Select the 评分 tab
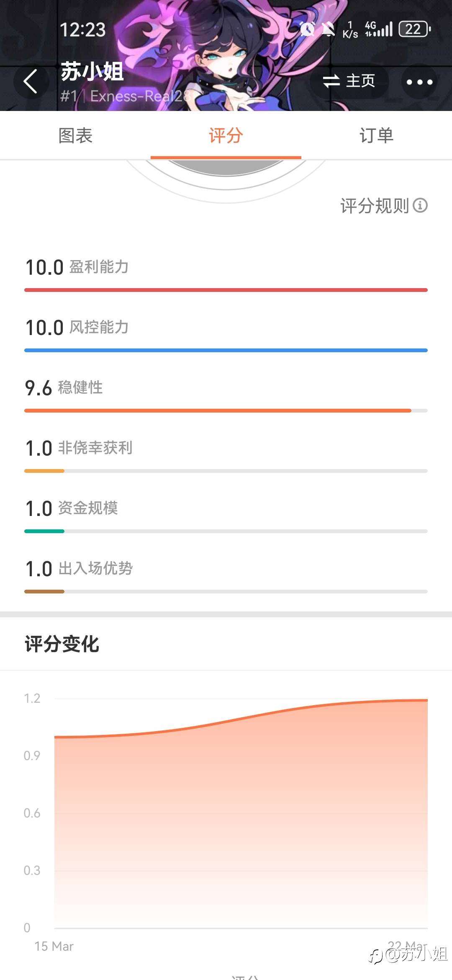The image size is (452, 980). tap(226, 136)
